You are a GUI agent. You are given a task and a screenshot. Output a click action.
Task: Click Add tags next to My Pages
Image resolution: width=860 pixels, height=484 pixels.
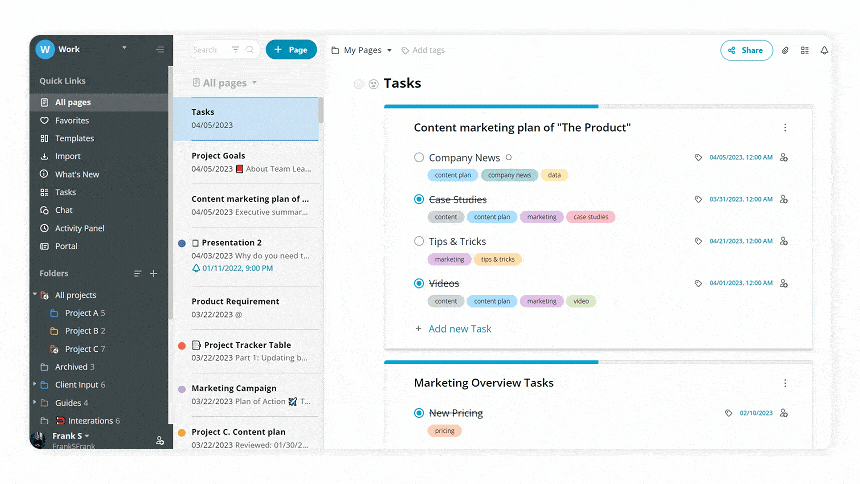[423, 50]
